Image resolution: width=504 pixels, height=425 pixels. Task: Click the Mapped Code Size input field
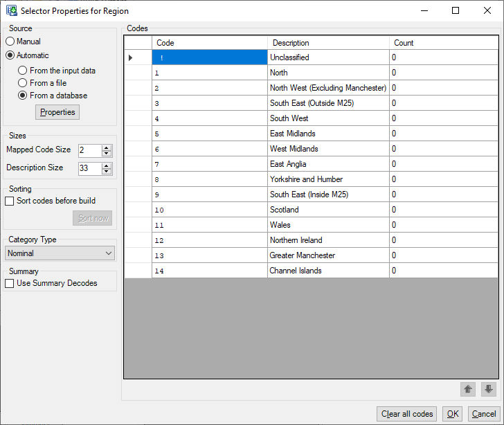click(x=90, y=150)
